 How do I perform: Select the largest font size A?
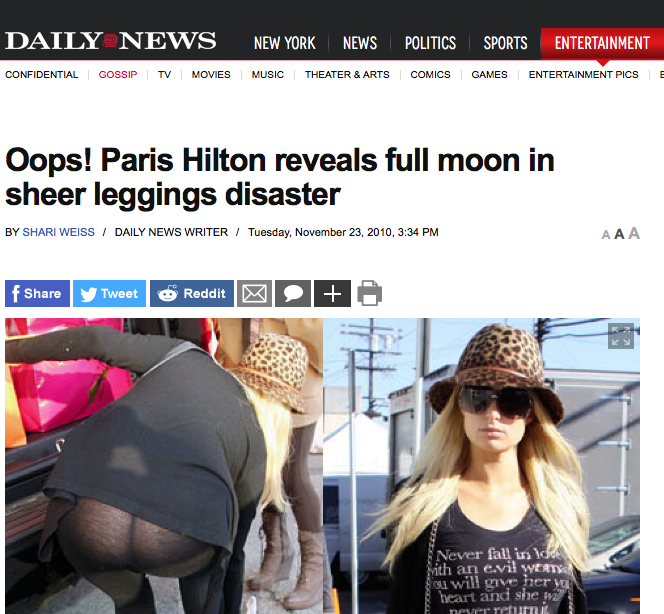[x=634, y=233]
